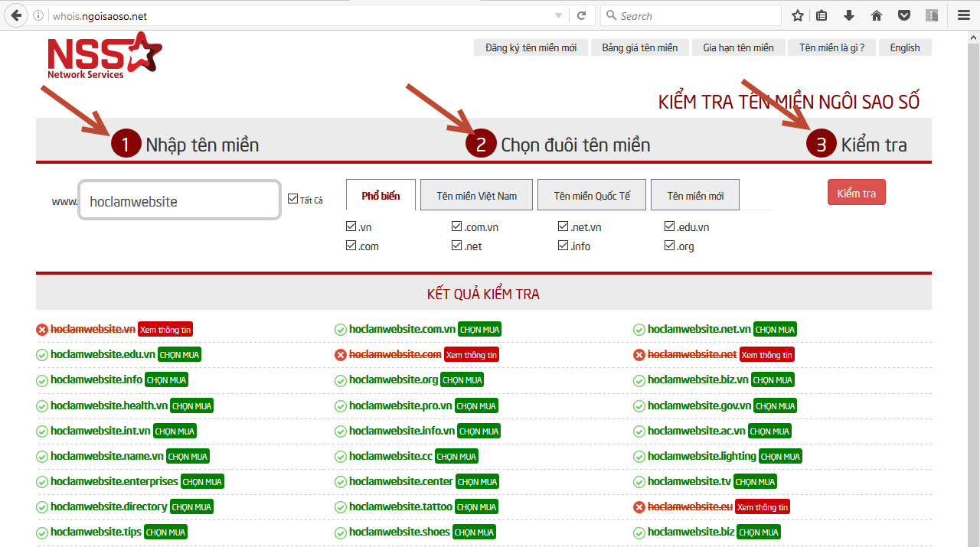Open the downloads panel in Firefox
The height and width of the screenshot is (547, 980).
point(849,15)
